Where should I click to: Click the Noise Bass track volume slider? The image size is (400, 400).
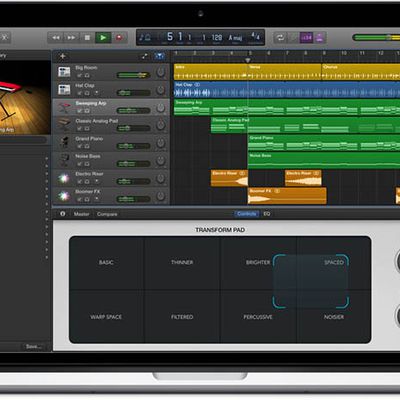(133, 164)
